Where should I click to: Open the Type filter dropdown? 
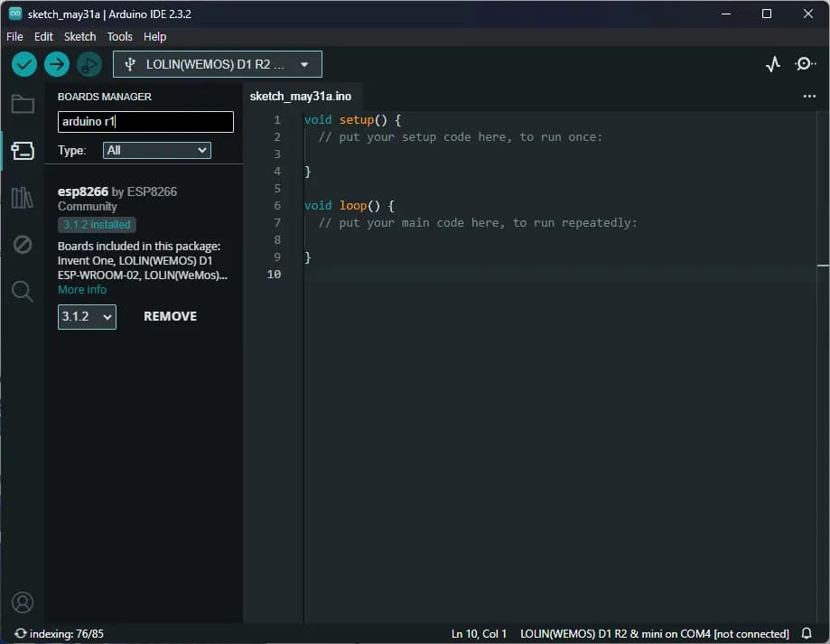pos(156,150)
